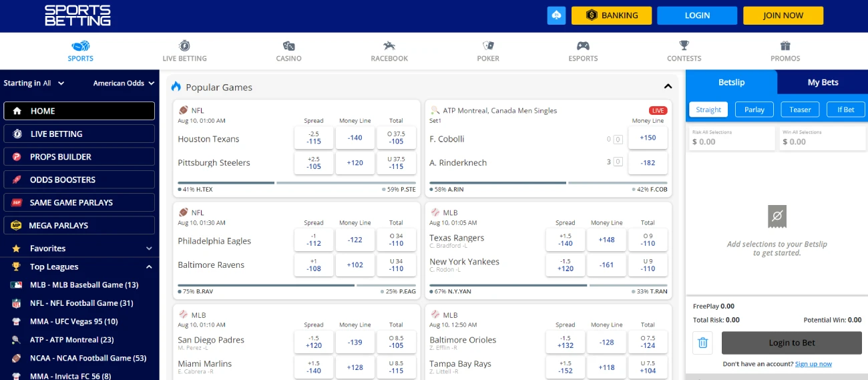Open SAME GAME PARLAYS in the sidebar

coord(79,202)
